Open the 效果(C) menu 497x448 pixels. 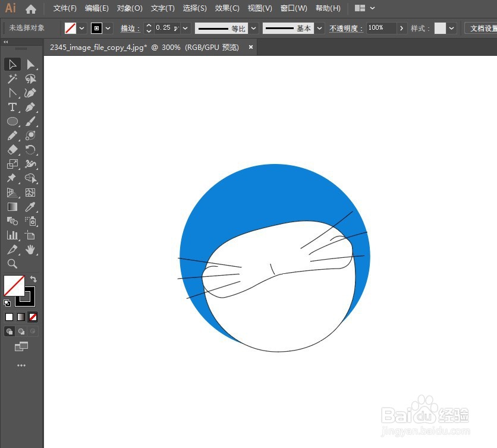227,8
